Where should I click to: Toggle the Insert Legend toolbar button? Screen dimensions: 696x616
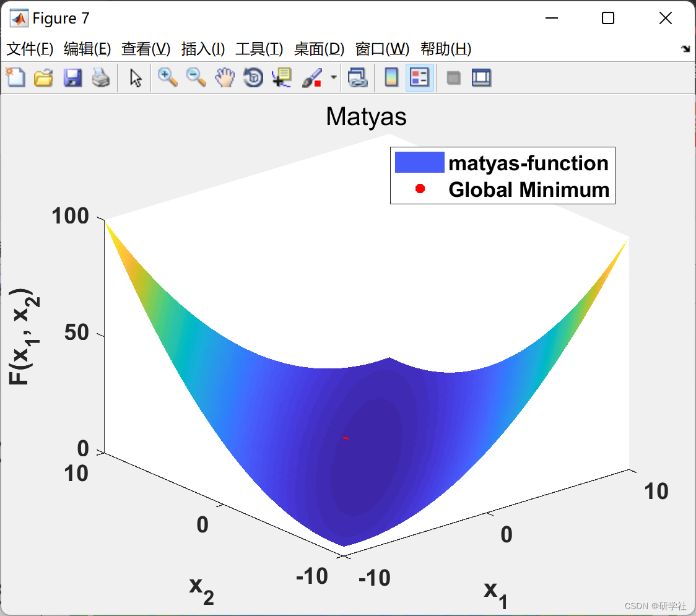(419, 77)
